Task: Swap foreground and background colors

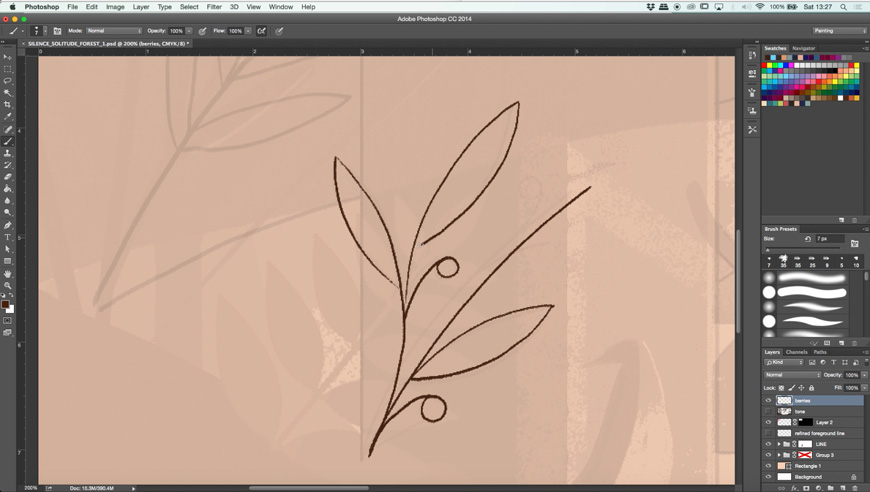Action: click(x=11, y=296)
